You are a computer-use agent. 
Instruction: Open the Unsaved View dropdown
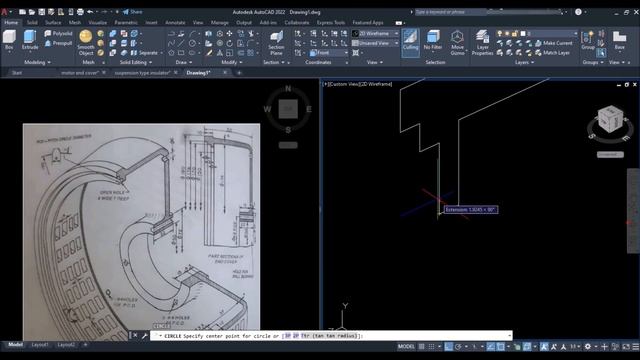(375, 43)
